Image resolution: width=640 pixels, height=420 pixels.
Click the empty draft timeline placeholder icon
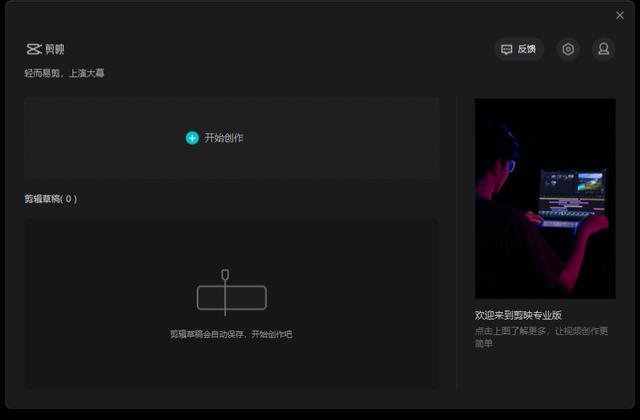click(x=231, y=293)
